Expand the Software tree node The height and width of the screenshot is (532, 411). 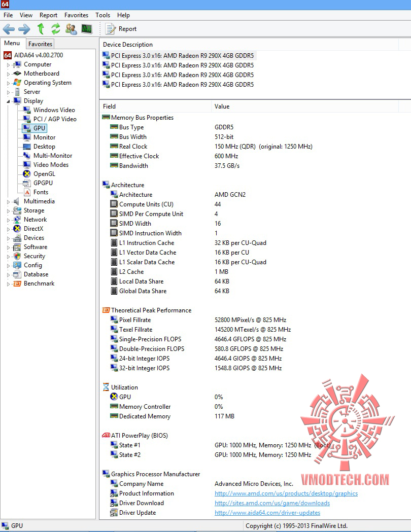click(9, 247)
